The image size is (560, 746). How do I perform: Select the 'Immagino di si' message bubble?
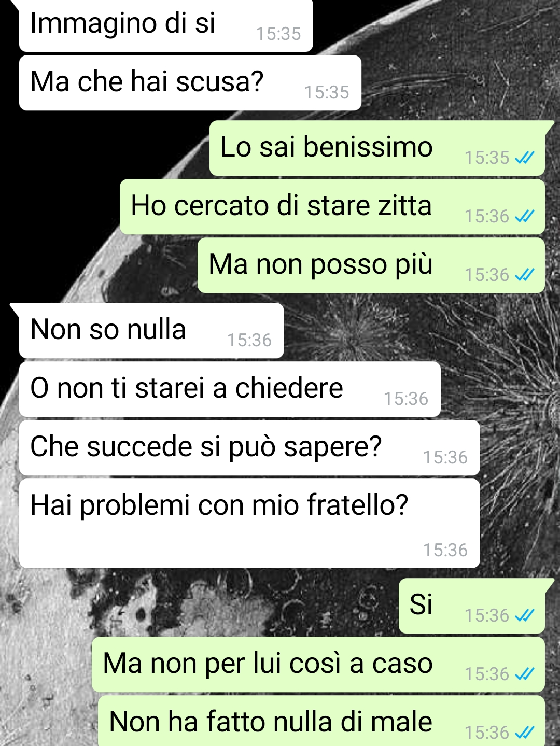(x=166, y=25)
